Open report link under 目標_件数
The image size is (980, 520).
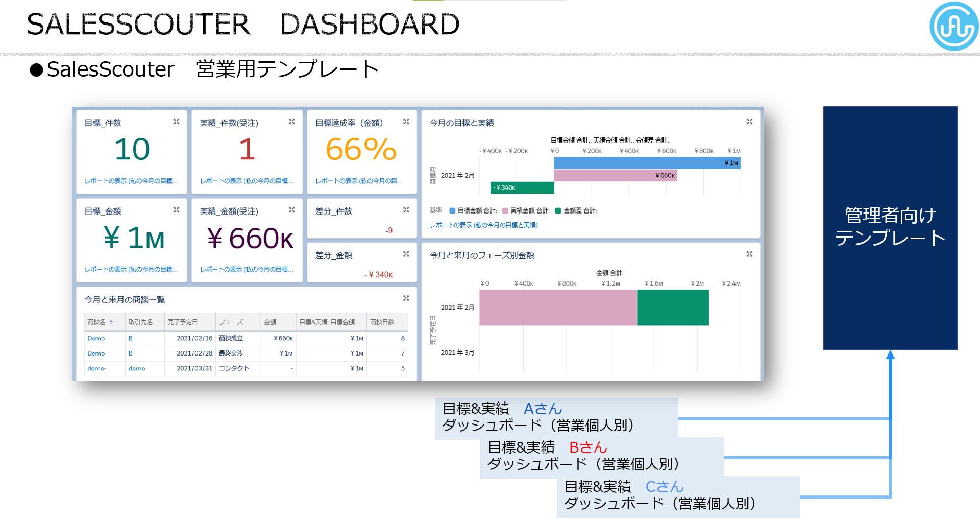click(x=131, y=181)
